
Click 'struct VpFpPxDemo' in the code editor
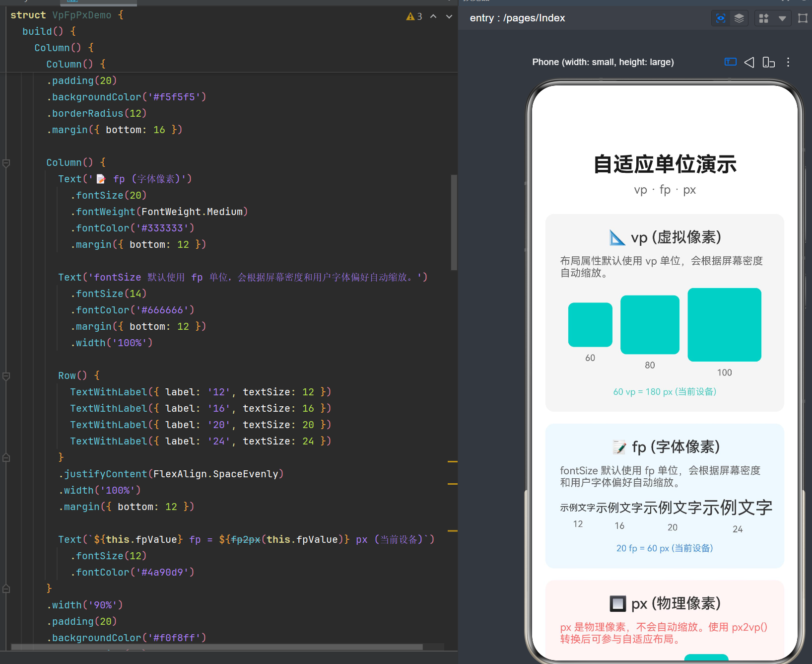point(61,15)
